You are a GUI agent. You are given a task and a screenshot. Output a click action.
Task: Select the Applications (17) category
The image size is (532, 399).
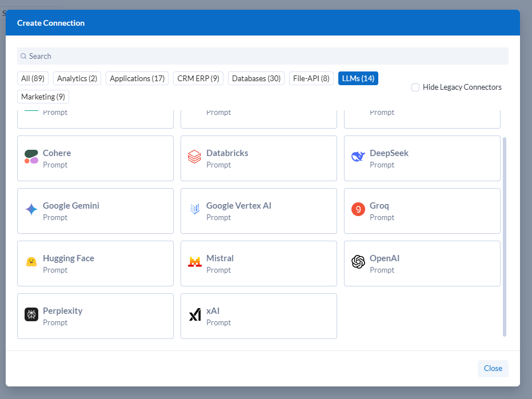coord(137,78)
